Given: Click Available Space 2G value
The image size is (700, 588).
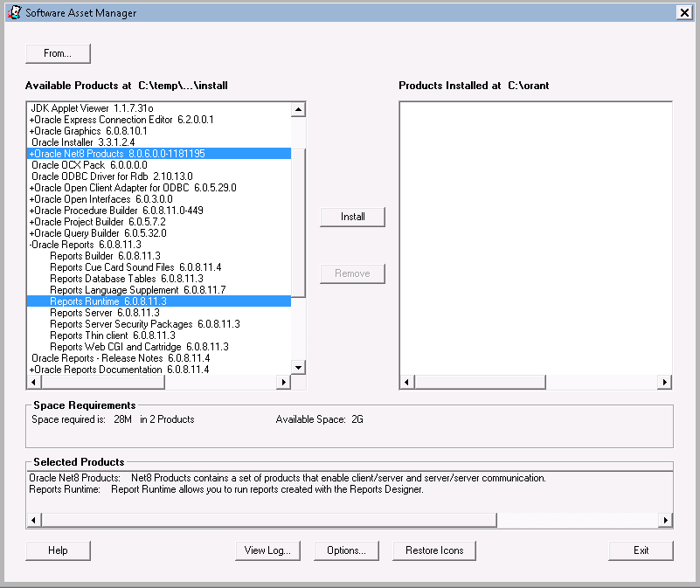Looking at the screenshot, I should click(x=357, y=419).
